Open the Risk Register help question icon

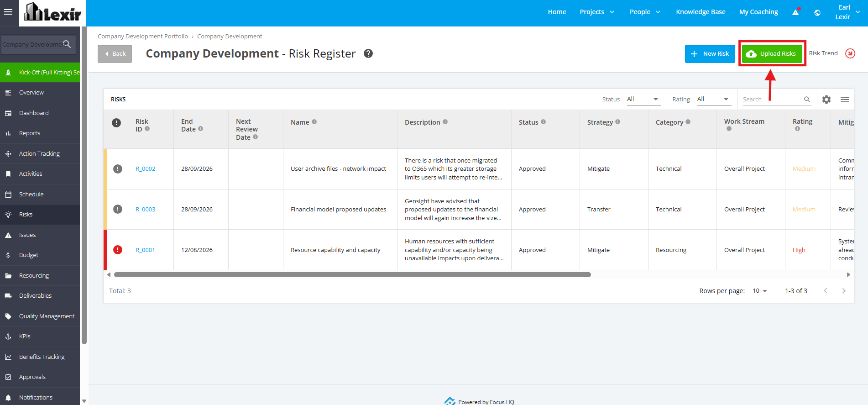click(x=368, y=53)
